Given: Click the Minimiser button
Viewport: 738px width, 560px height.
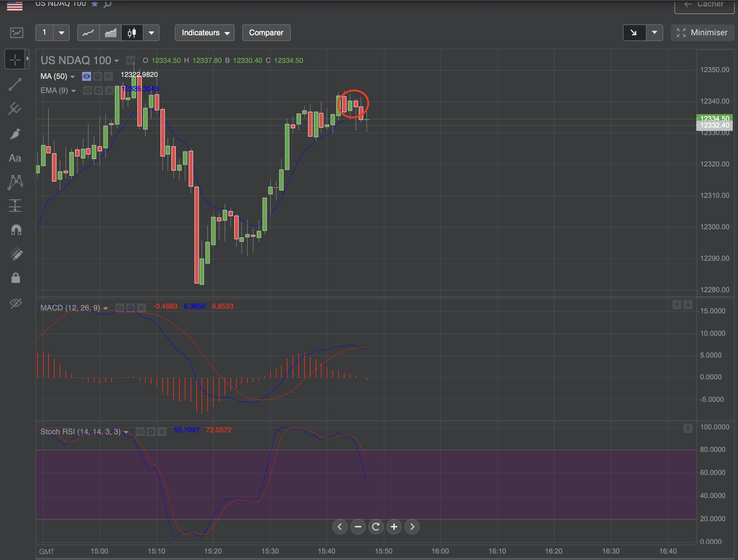Looking at the screenshot, I should pyautogui.click(x=702, y=33).
